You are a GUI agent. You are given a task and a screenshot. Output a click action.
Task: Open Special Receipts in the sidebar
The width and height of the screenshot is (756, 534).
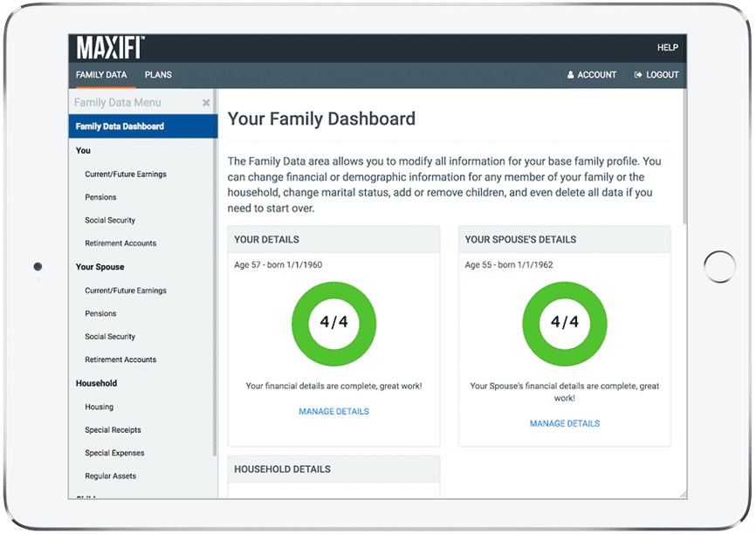[113, 430]
